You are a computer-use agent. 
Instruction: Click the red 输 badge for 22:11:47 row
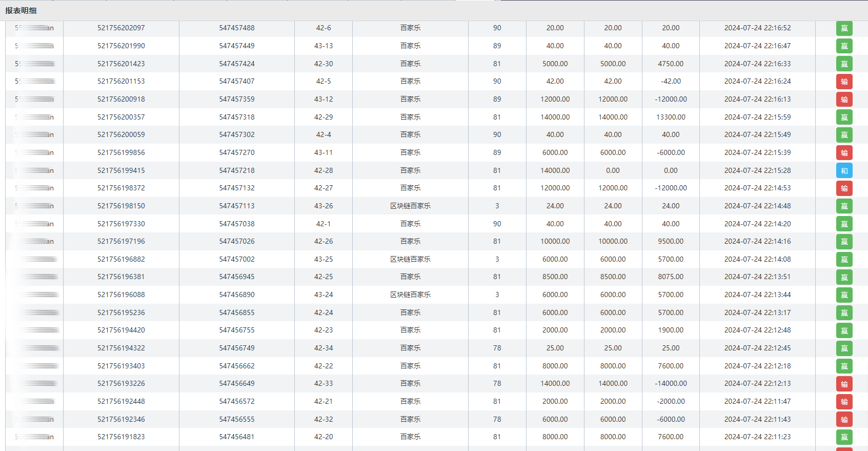point(844,402)
